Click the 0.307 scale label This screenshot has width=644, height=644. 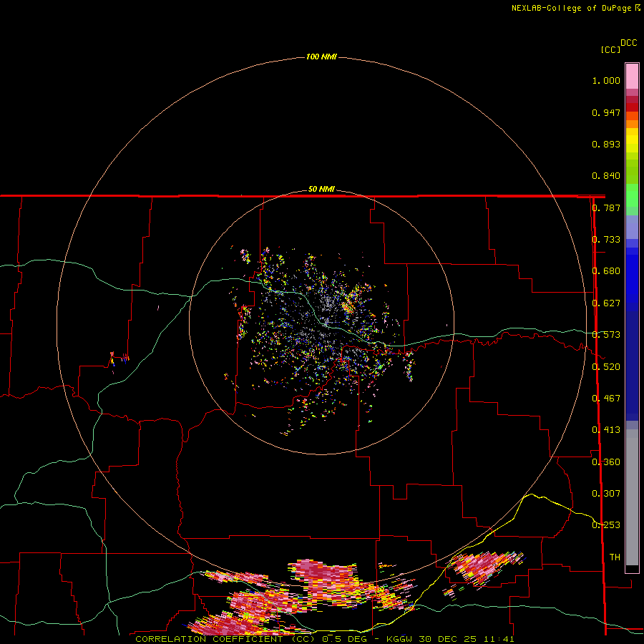pyautogui.click(x=606, y=494)
